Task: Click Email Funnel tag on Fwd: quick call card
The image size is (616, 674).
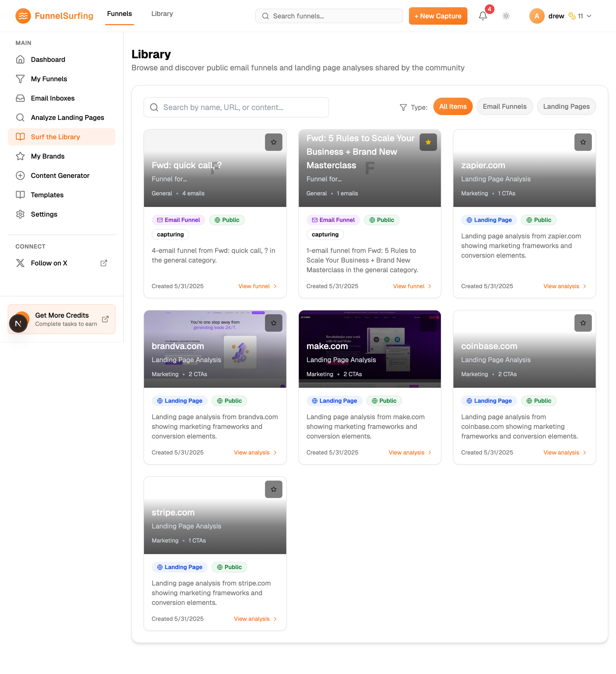Action: pos(178,220)
